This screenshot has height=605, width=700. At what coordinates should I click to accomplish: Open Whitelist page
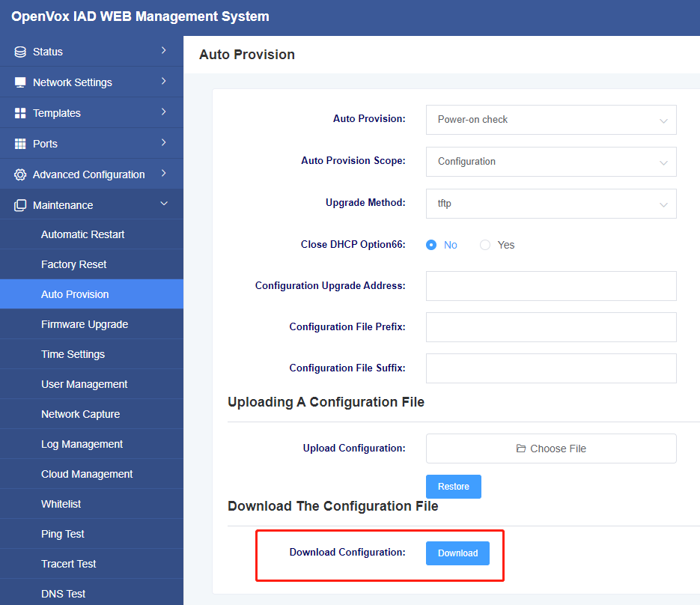[x=91, y=504]
